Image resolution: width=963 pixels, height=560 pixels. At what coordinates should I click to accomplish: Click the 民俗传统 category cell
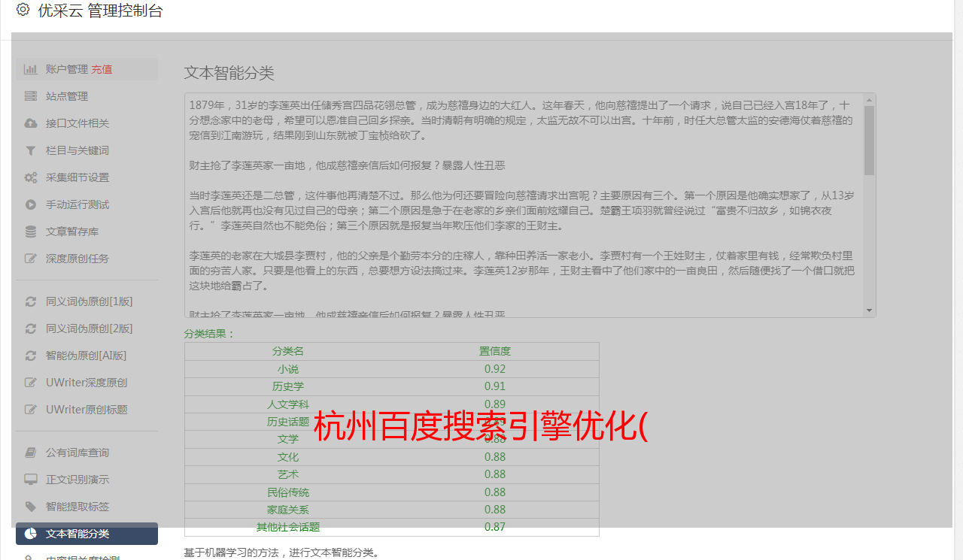click(288, 492)
